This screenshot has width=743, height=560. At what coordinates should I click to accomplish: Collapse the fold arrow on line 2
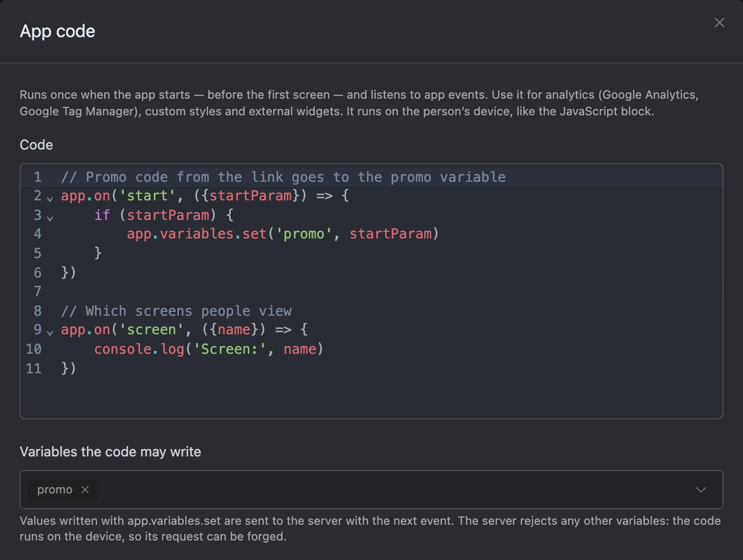tap(50, 198)
